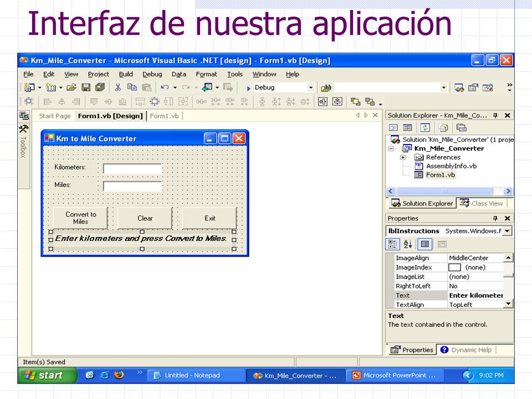
Task: Open the Server Explorer side tab icon
Action: [x=24, y=116]
